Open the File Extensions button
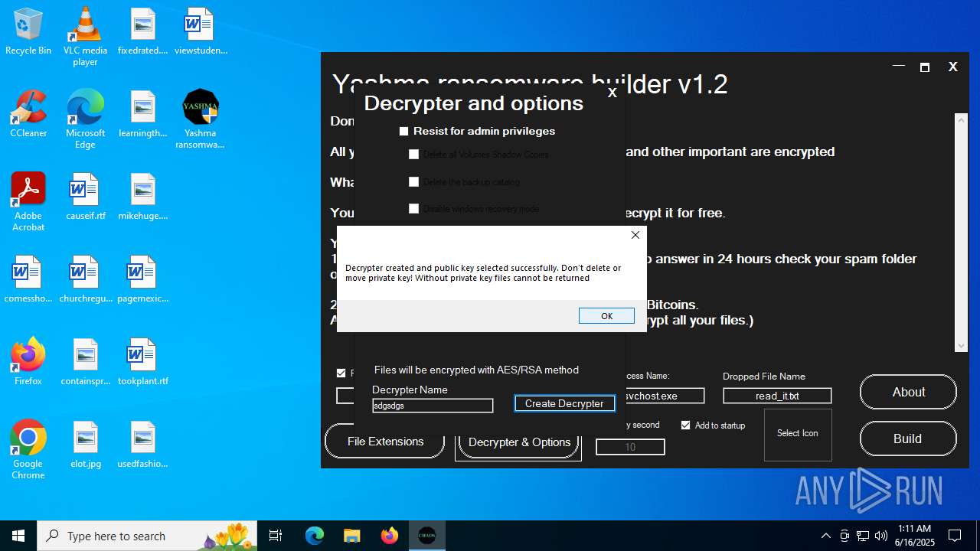The height and width of the screenshot is (551, 980). tap(385, 442)
